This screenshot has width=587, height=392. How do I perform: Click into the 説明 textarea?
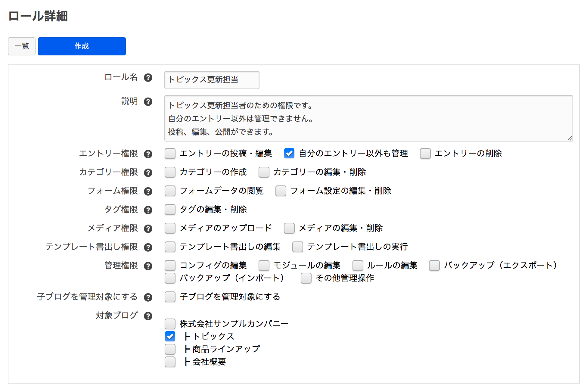tap(368, 118)
